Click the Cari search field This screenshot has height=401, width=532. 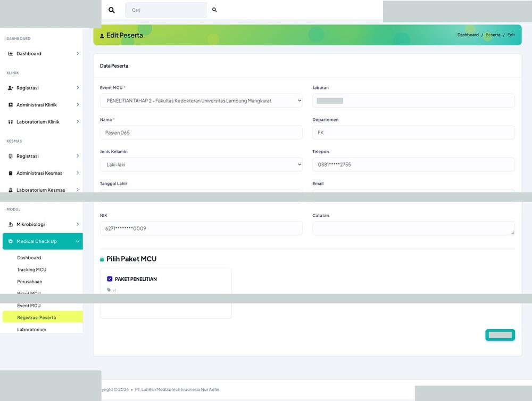(166, 10)
